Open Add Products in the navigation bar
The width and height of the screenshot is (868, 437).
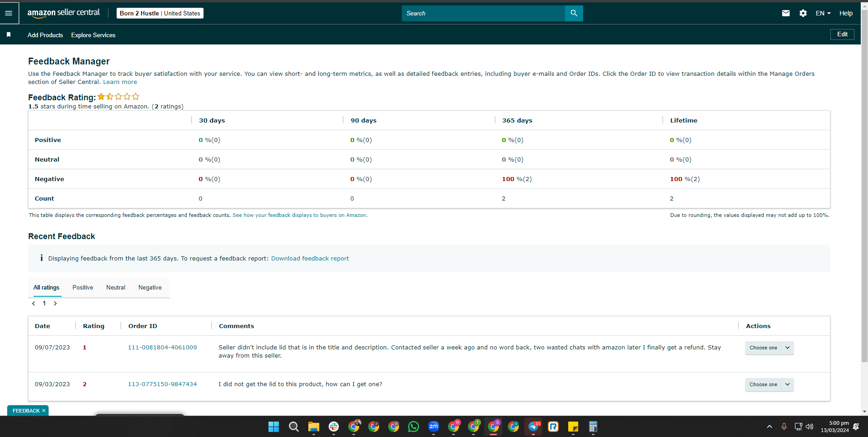tap(45, 35)
